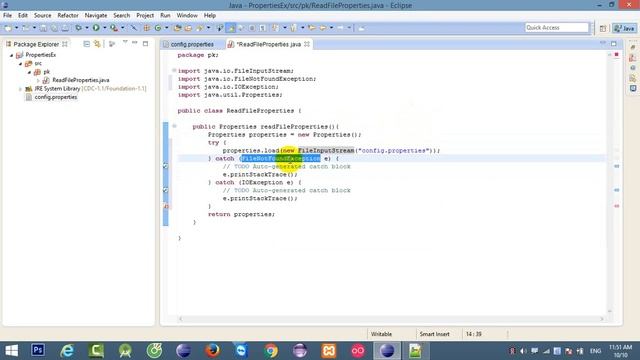
Task: Fold the readFileProperties method
Action: (174, 127)
